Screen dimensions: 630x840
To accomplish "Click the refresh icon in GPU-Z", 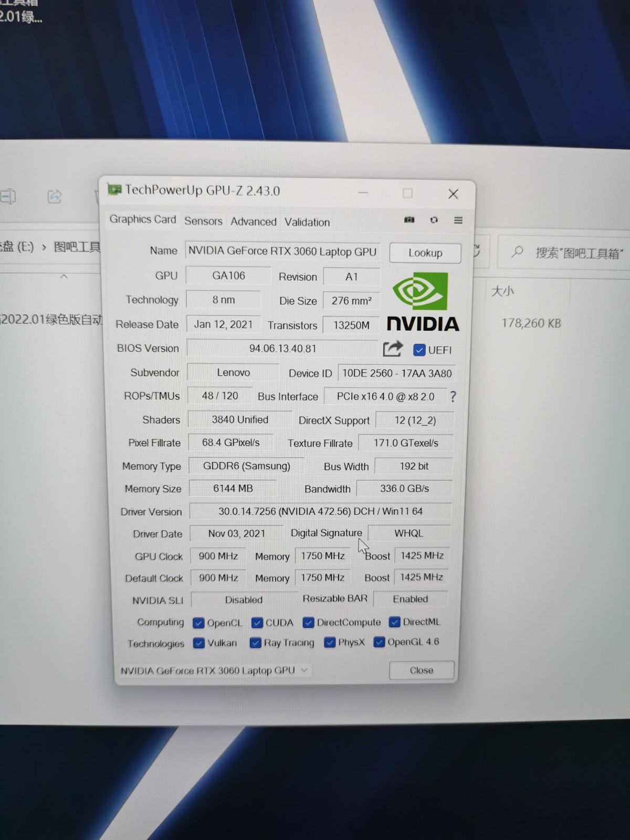I will [434, 220].
